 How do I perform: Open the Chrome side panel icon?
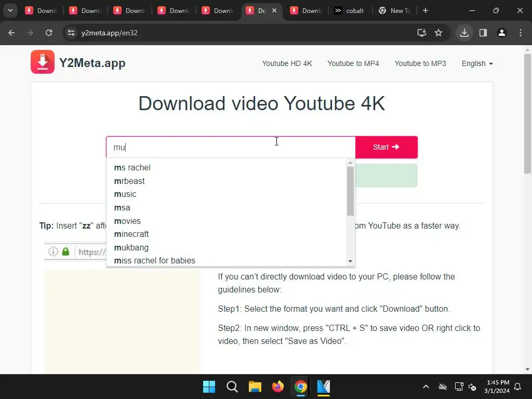[x=483, y=33]
